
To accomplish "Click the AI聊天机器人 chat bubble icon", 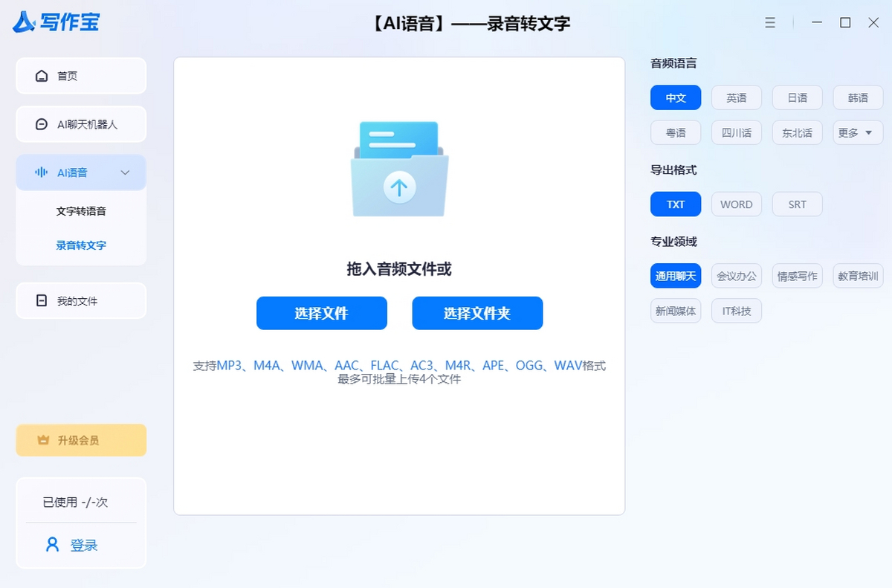I will [x=42, y=124].
